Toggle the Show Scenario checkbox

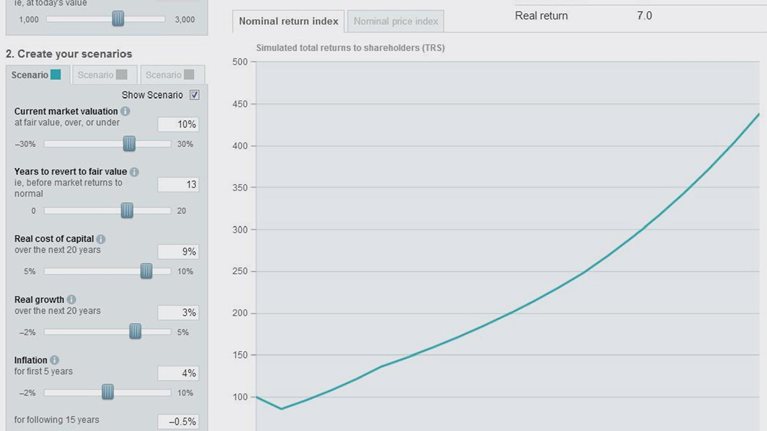194,95
